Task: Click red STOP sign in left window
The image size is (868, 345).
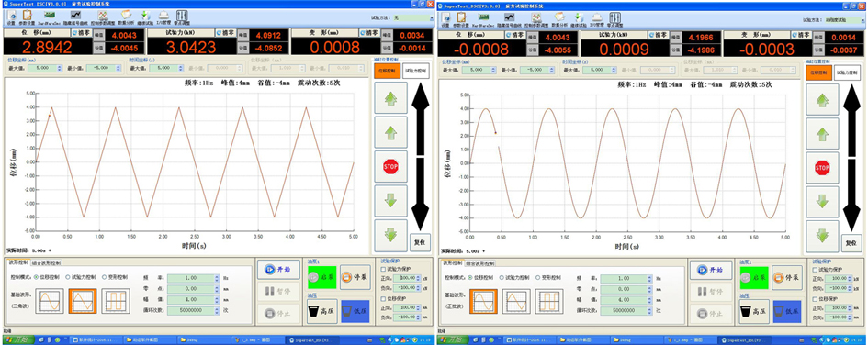Action: [390, 166]
